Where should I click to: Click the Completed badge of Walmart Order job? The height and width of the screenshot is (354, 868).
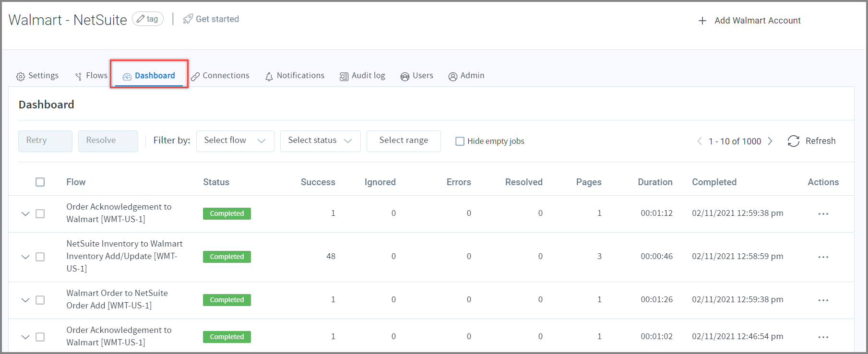point(227,300)
